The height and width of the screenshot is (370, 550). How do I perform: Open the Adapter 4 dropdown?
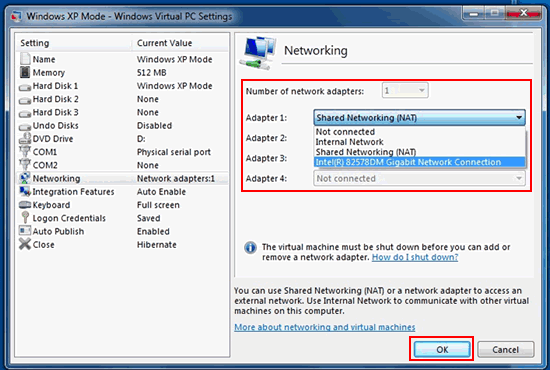pyautogui.click(x=419, y=179)
